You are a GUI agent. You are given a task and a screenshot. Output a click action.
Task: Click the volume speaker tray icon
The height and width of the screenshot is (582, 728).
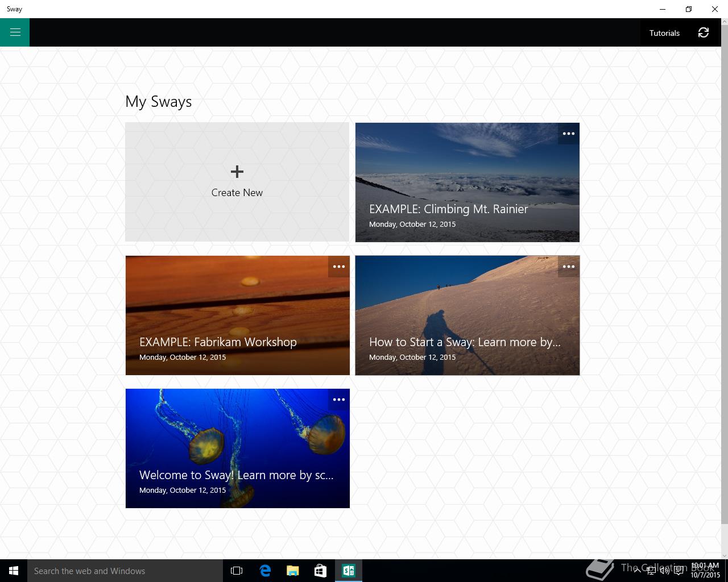coord(664,571)
